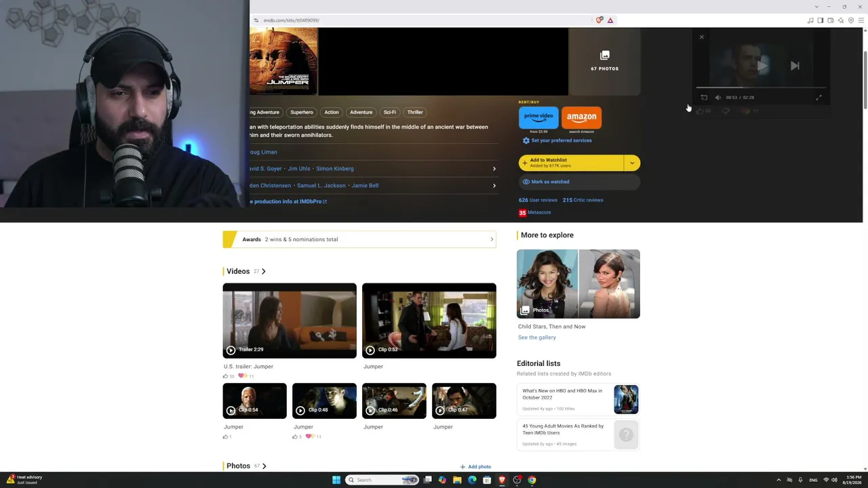This screenshot has width=868, height=488.
Task: Open Child Stars Then and Now photos
Action: 578,284
